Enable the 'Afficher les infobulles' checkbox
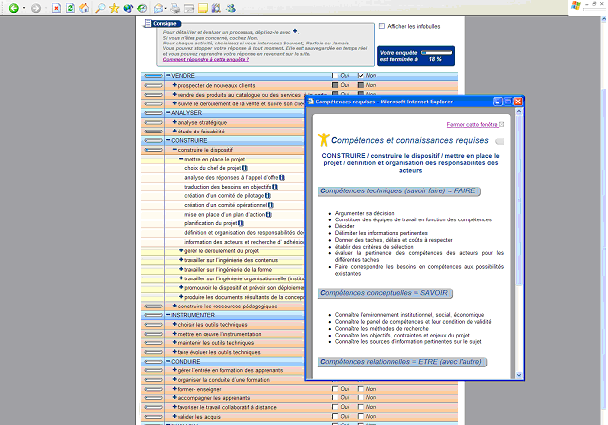Screen dimensions: 608x425 [380, 26]
